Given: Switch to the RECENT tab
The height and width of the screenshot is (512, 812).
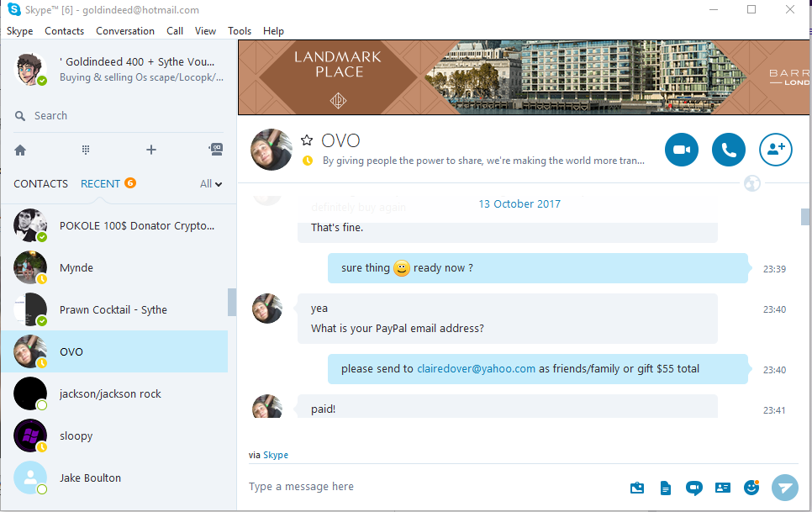Looking at the screenshot, I should pos(100,184).
